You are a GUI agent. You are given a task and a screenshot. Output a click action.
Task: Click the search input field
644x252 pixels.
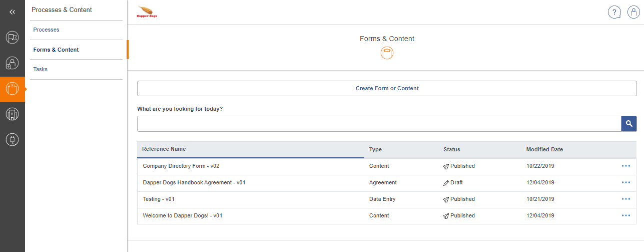379,124
